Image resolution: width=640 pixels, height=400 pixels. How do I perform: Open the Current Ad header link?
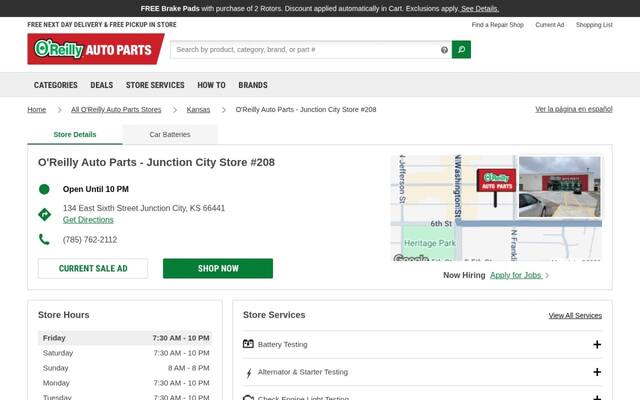coord(550,24)
